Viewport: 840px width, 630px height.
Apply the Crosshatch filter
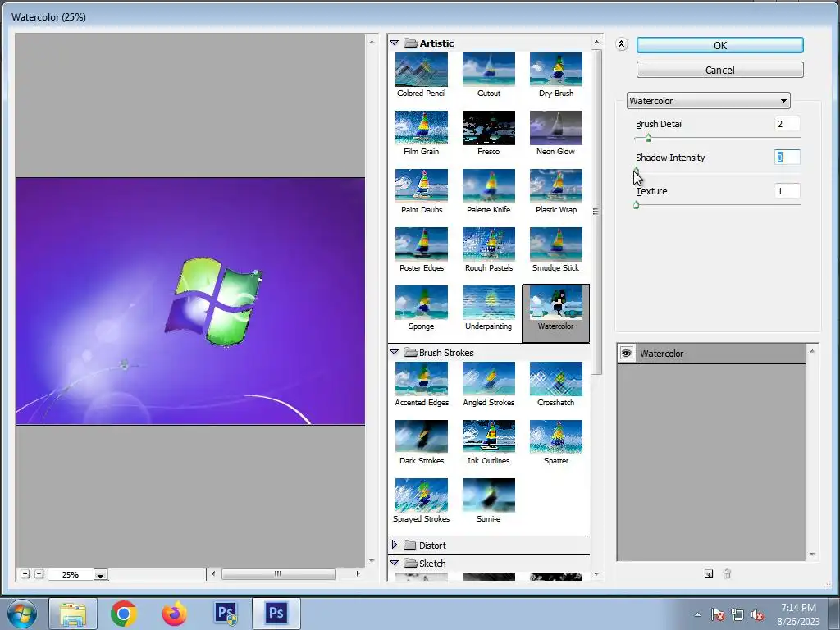[x=556, y=379]
